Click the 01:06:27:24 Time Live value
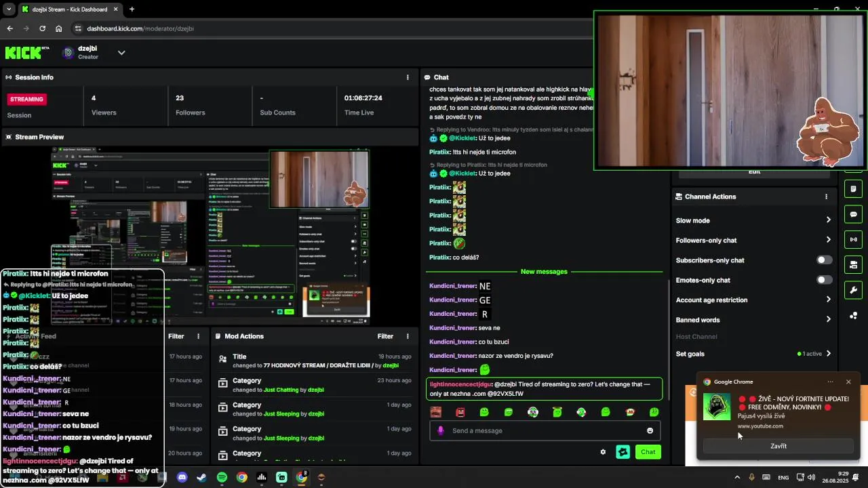This screenshot has width=868, height=488. (x=363, y=98)
